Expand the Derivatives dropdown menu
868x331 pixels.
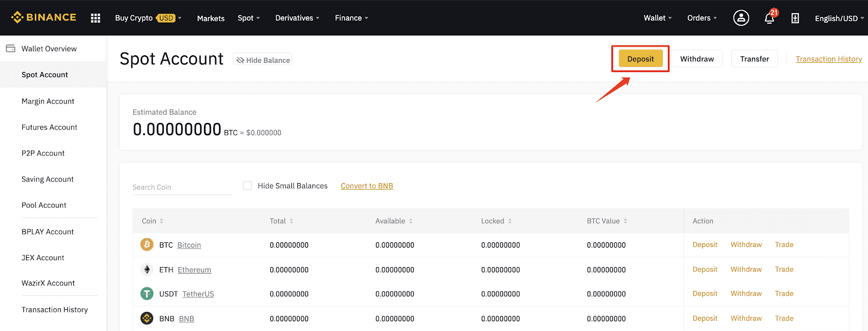tap(297, 18)
